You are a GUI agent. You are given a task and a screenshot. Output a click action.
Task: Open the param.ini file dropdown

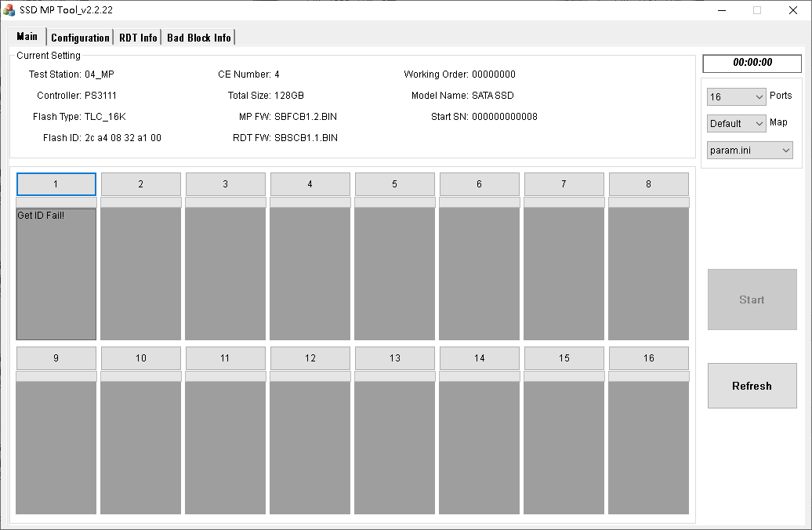pyautogui.click(x=750, y=151)
